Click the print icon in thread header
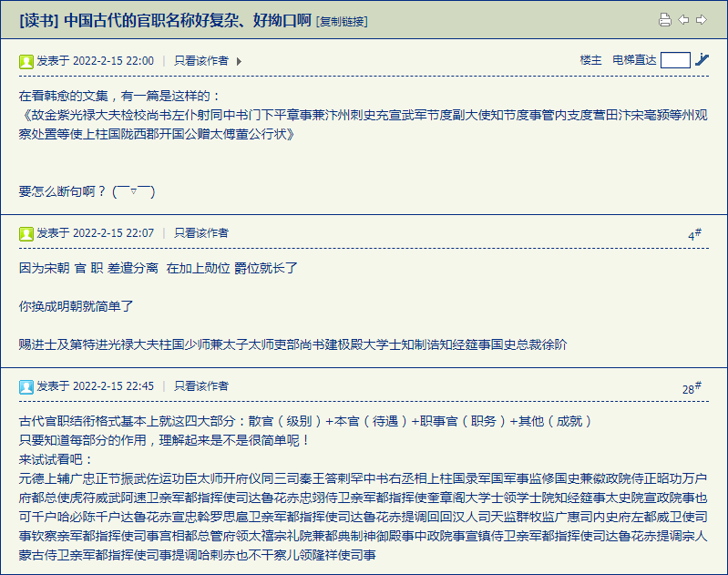The height and width of the screenshot is (575, 728). (x=665, y=20)
